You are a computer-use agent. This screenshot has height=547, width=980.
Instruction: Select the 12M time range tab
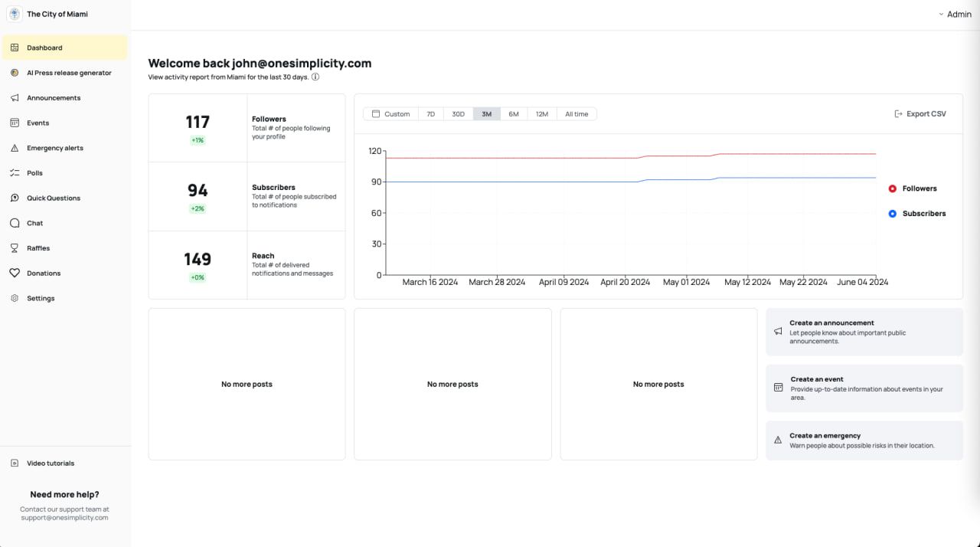(541, 114)
